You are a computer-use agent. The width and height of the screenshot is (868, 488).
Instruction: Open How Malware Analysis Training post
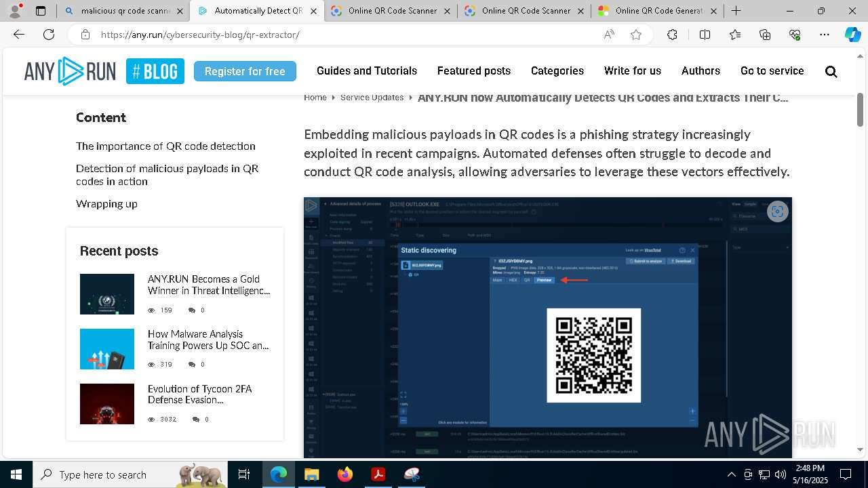point(208,340)
